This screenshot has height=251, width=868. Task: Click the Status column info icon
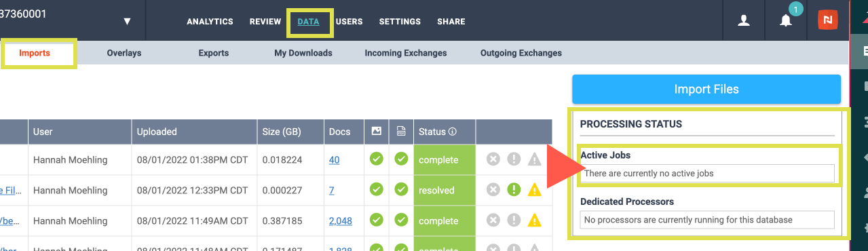(x=452, y=132)
